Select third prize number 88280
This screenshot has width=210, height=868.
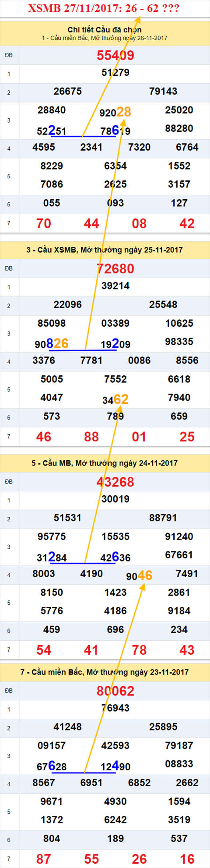pyautogui.click(x=179, y=129)
